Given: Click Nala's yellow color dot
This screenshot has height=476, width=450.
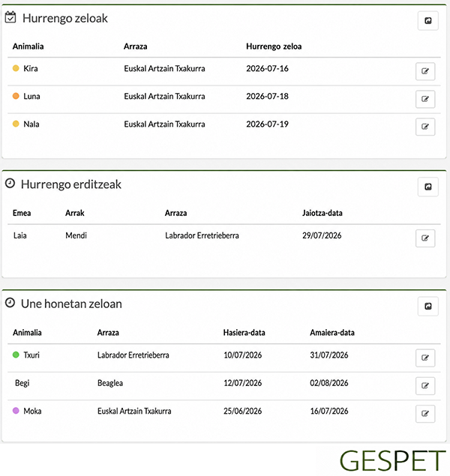Looking at the screenshot, I should 16,124.
